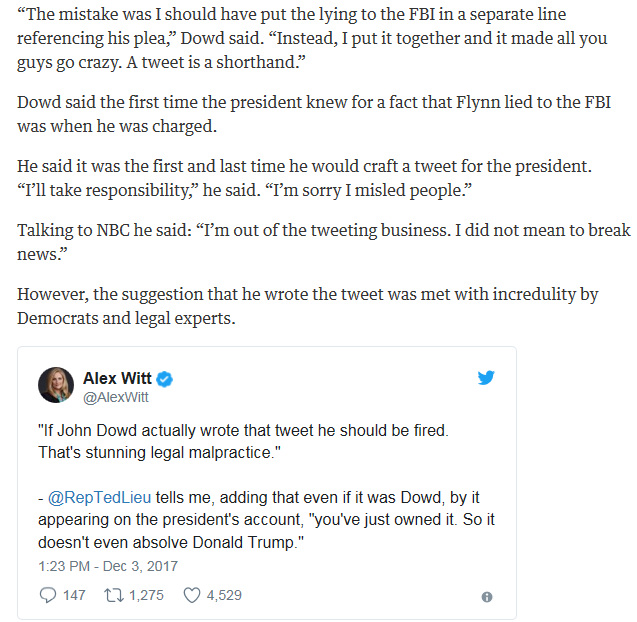Like the tweet with the heart icon
Image resolution: width=637 pixels, height=622 pixels.
click(192, 595)
